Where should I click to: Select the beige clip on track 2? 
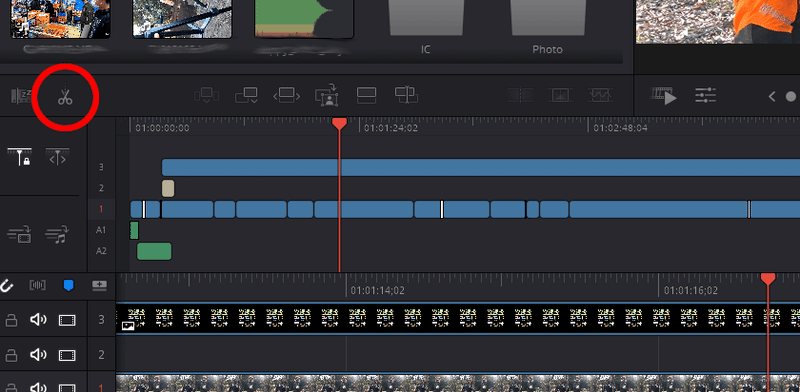pyautogui.click(x=168, y=188)
